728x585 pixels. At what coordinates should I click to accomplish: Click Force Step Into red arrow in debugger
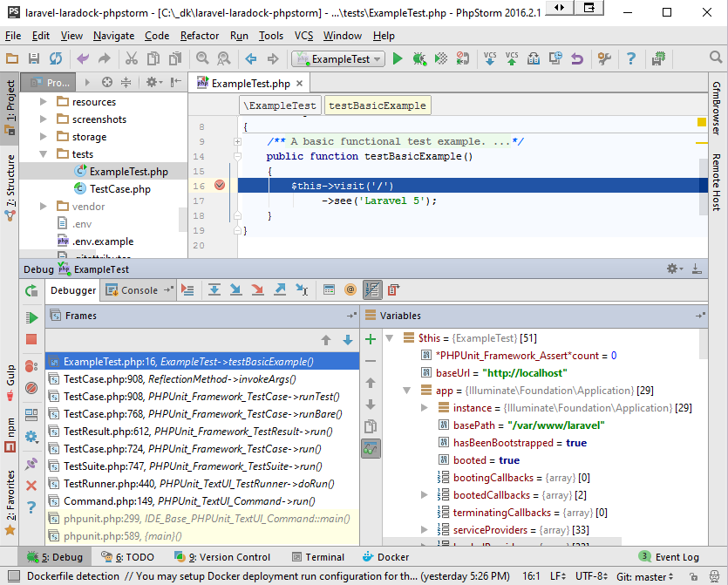258,290
